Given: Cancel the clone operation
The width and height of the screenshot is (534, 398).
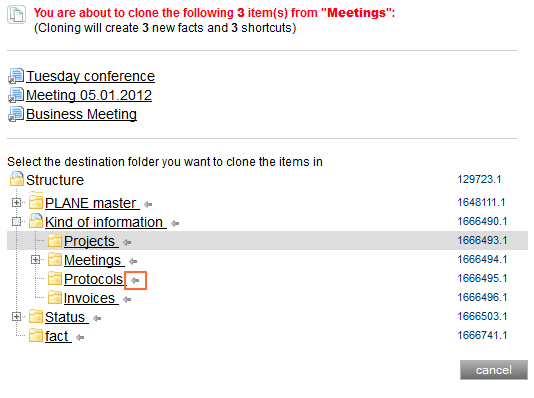Looking at the screenshot, I should 493,370.
